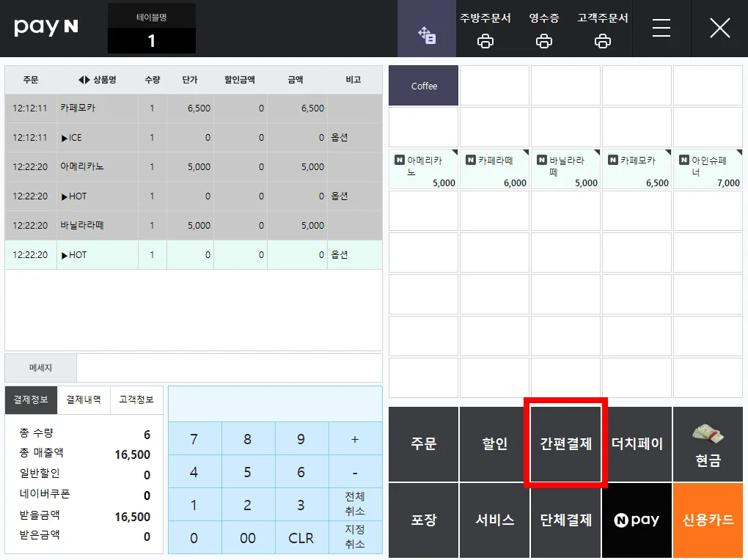
Task: Add 카페라떼 6,000 to the order
Action: [495, 170]
